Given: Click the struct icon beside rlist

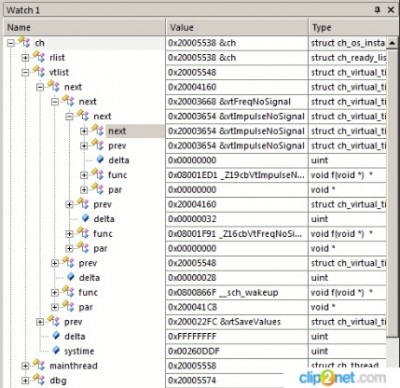Looking at the screenshot, I should [x=39, y=57].
